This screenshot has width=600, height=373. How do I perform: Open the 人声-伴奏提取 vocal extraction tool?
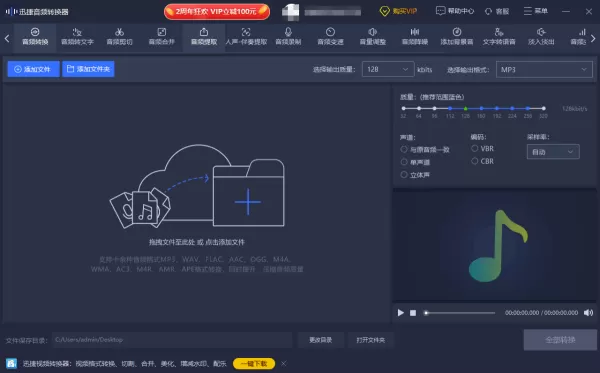[246, 37]
